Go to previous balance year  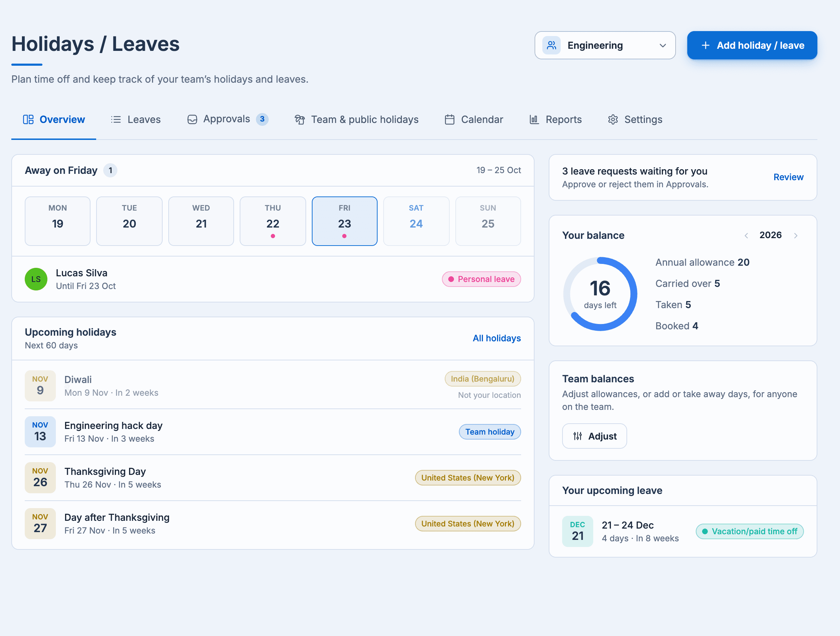point(746,235)
